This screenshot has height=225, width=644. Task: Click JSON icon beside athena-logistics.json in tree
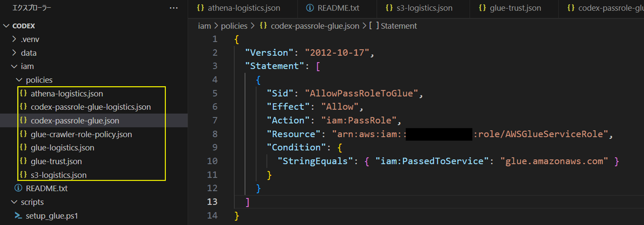(23, 93)
